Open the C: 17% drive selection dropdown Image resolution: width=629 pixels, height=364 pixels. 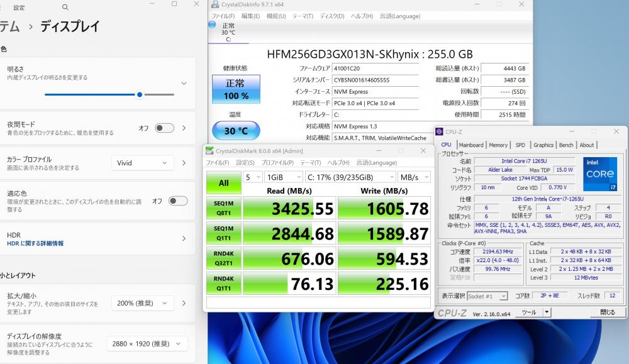pos(350,177)
